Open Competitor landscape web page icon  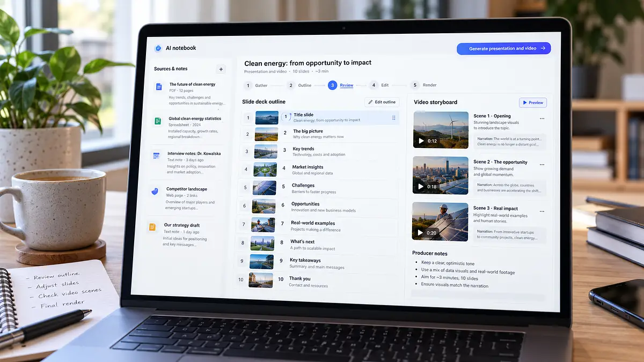tap(155, 191)
